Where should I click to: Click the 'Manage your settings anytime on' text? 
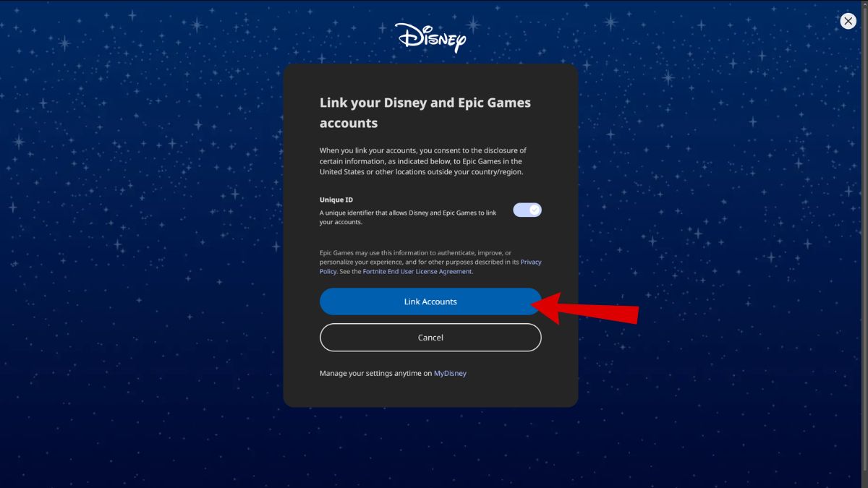pyautogui.click(x=375, y=374)
